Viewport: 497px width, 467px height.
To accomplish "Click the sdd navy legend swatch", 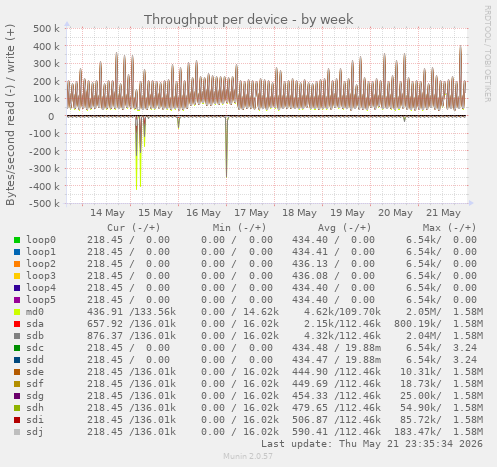I will pyautogui.click(x=17, y=360).
